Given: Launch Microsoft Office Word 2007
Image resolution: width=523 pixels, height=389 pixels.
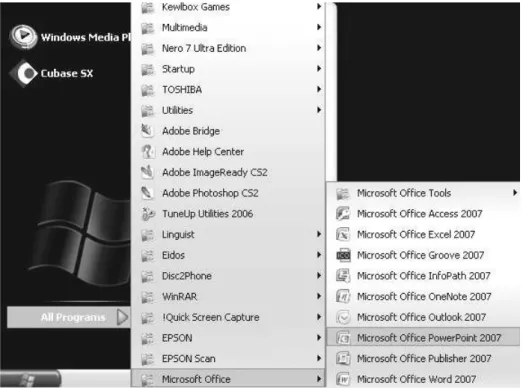Looking at the screenshot, I should coord(423,379).
